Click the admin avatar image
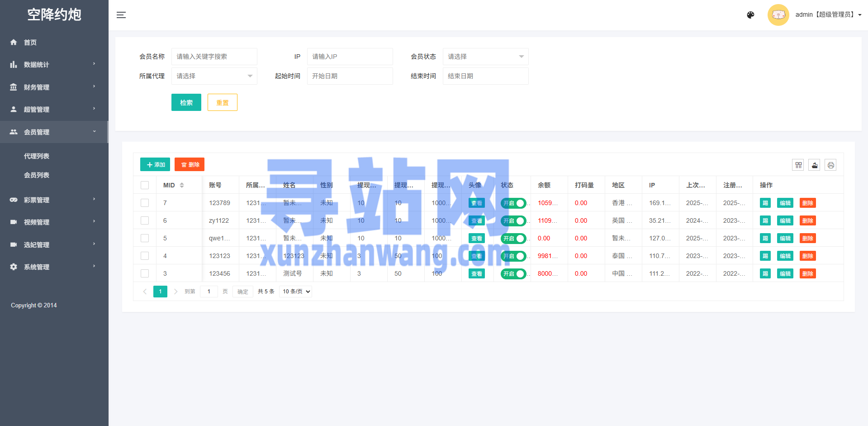 tap(778, 15)
